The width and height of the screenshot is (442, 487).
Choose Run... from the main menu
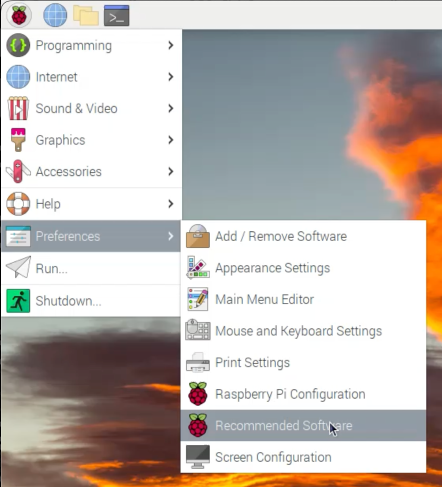click(x=92, y=268)
